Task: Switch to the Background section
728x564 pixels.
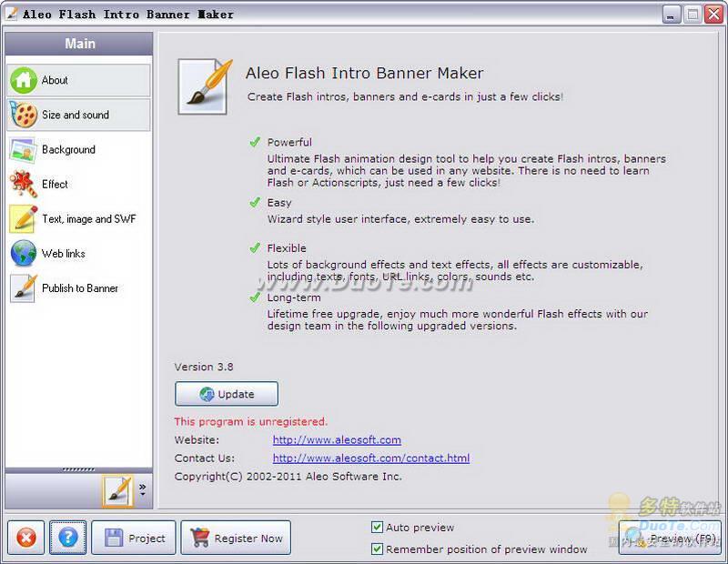Action: click(68, 149)
